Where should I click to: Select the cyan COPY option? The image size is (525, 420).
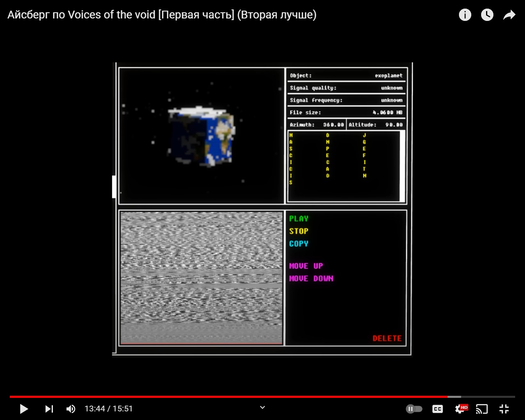pyautogui.click(x=299, y=244)
